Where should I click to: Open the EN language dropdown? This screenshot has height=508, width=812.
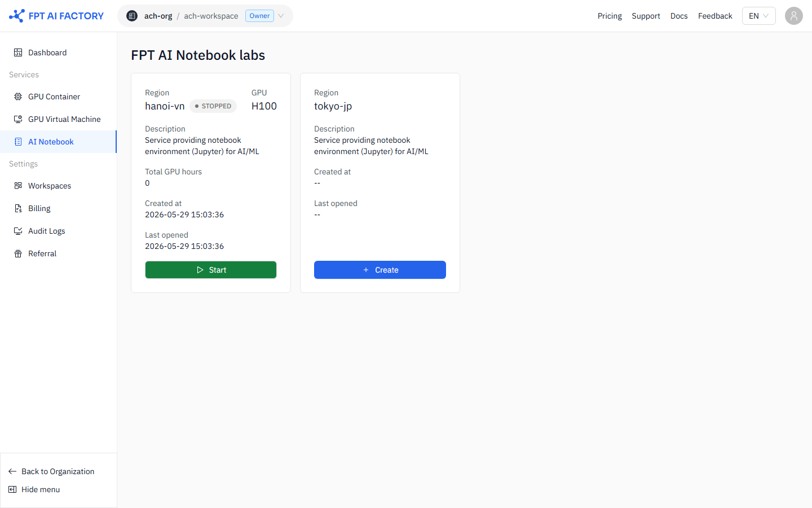click(x=759, y=16)
